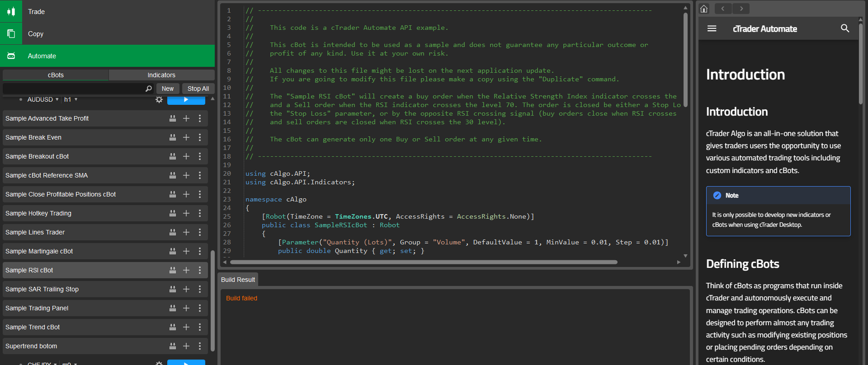Screen dimensions: 868x365
Task: Build Sample RSI cBot
Action: [173, 270]
